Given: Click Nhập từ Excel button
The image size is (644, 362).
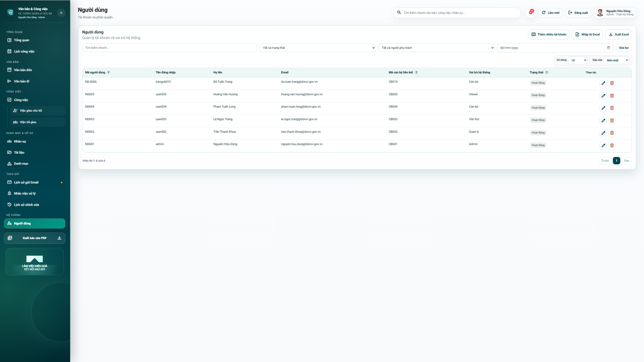Looking at the screenshot, I should click(x=588, y=35).
